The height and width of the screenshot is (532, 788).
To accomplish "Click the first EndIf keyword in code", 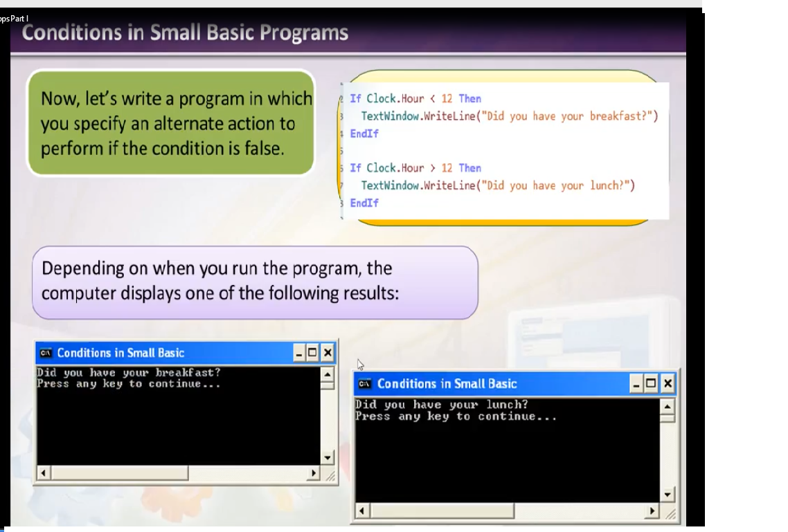I will coord(364,134).
